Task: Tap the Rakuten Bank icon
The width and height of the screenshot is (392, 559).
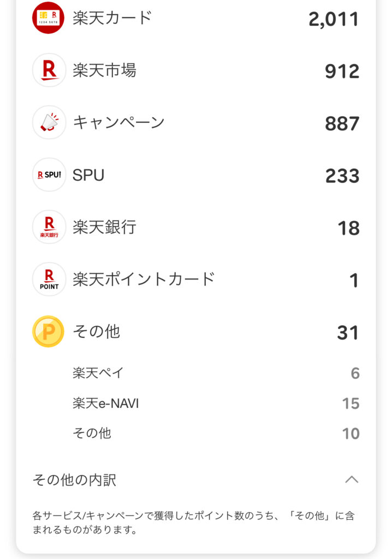Action: (49, 227)
